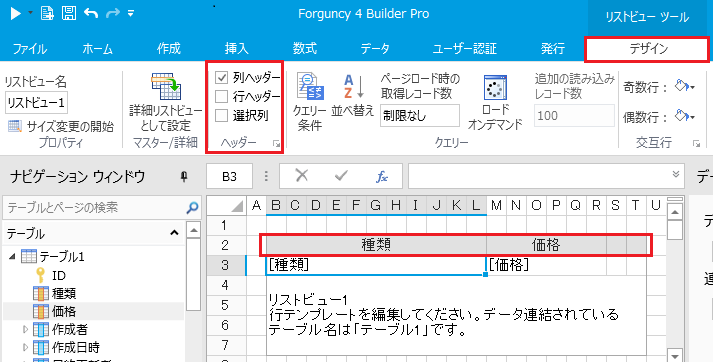Collapse the テーブル1 tree node triangle
The height and width of the screenshot is (362, 713).
(x=12, y=256)
